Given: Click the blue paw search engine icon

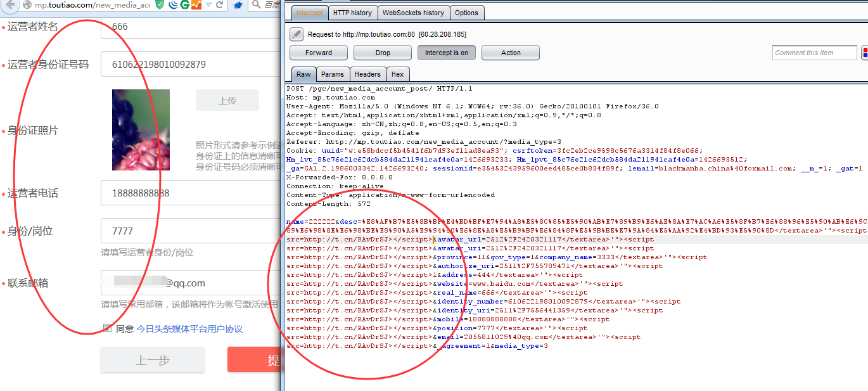Looking at the screenshot, I should pyautogui.click(x=238, y=5).
